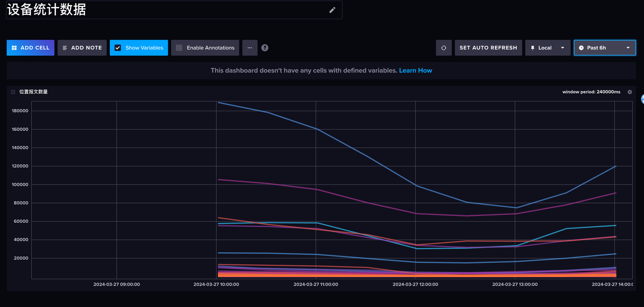Viewport: 644px width, 307px height.
Task: Click y-axis label 100000
Action: (20, 184)
